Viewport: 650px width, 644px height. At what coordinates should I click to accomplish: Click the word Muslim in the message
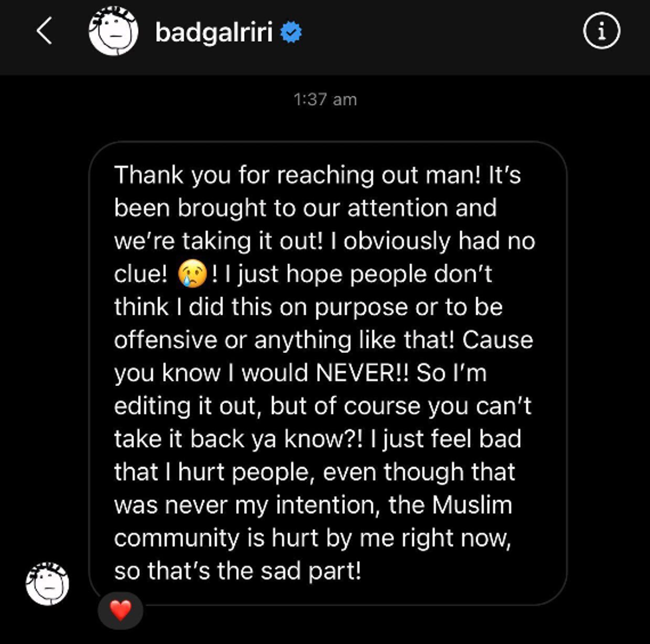[x=472, y=505]
